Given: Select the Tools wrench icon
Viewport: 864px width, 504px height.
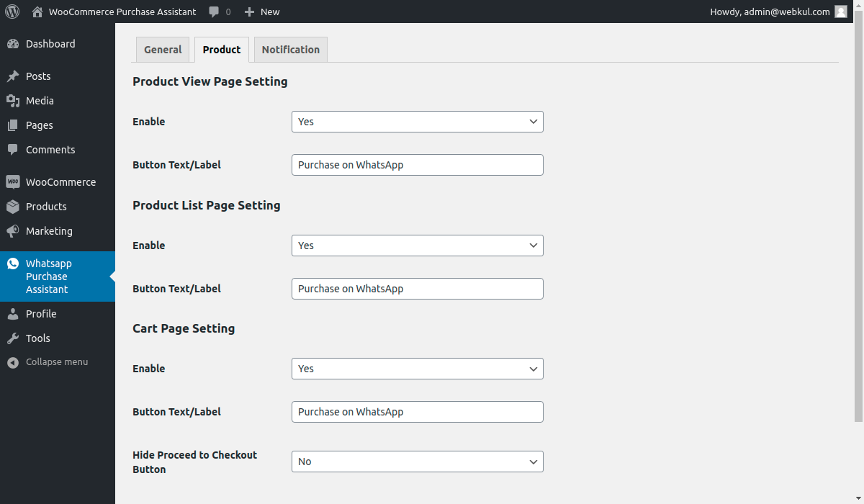Looking at the screenshot, I should 13,338.
